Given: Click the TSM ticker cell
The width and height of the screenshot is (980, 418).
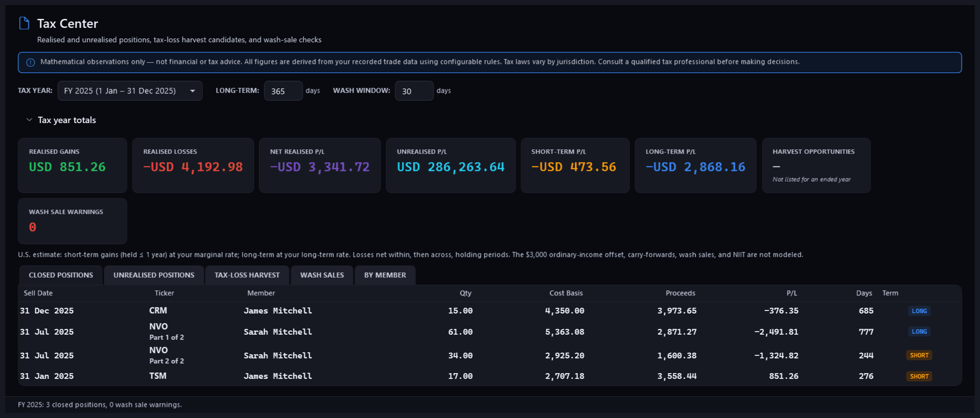Looking at the screenshot, I should 157,376.
